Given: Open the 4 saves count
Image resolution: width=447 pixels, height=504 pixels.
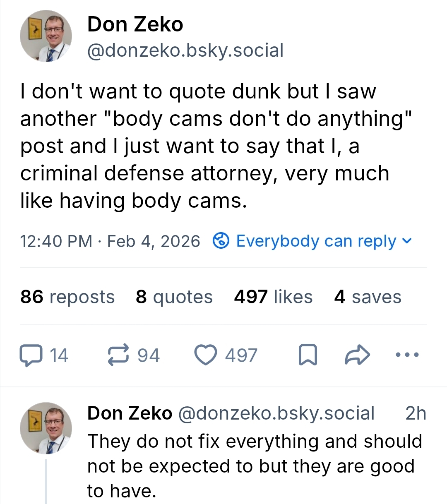Looking at the screenshot, I should coord(368,297).
